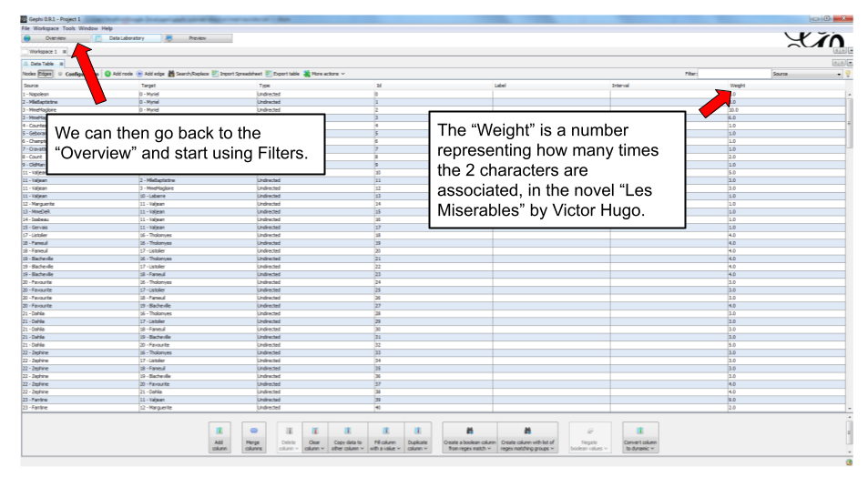This screenshot has height=477, width=868.
Task: Open the Source filter column combo box
Action: (x=807, y=74)
